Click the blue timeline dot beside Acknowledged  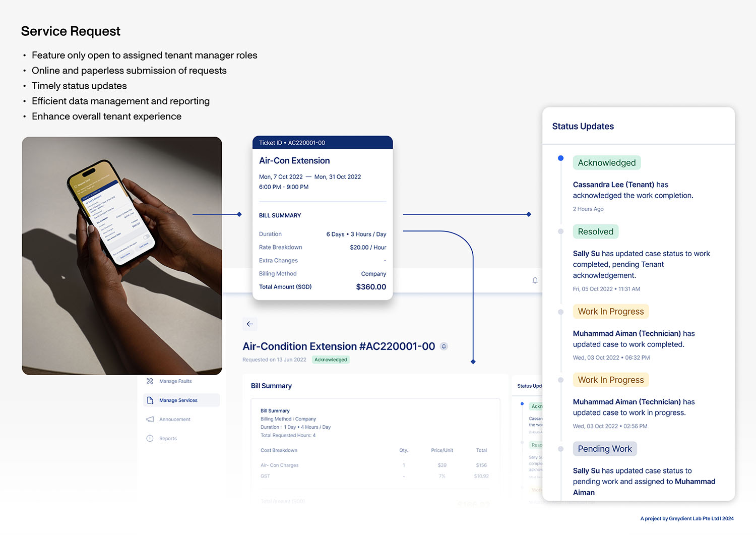(560, 158)
